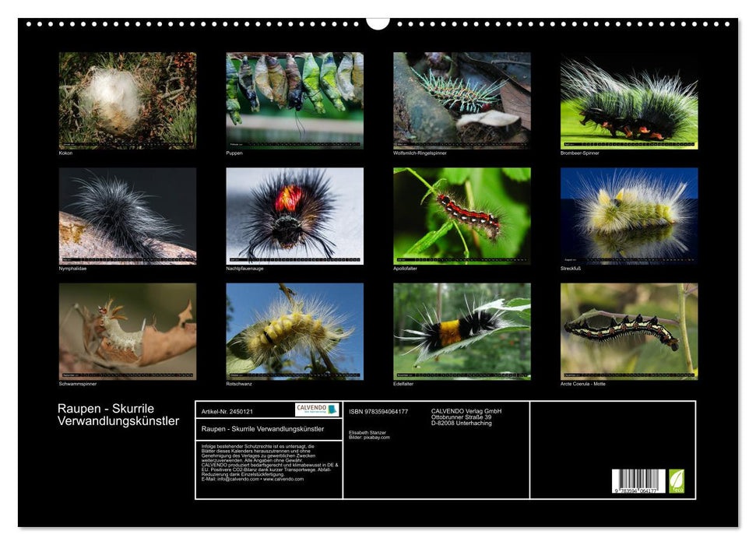Viewport: 756px width, 545px height.
Task: Open the Rotschwanz caterpillar photo
Action: point(294,332)
